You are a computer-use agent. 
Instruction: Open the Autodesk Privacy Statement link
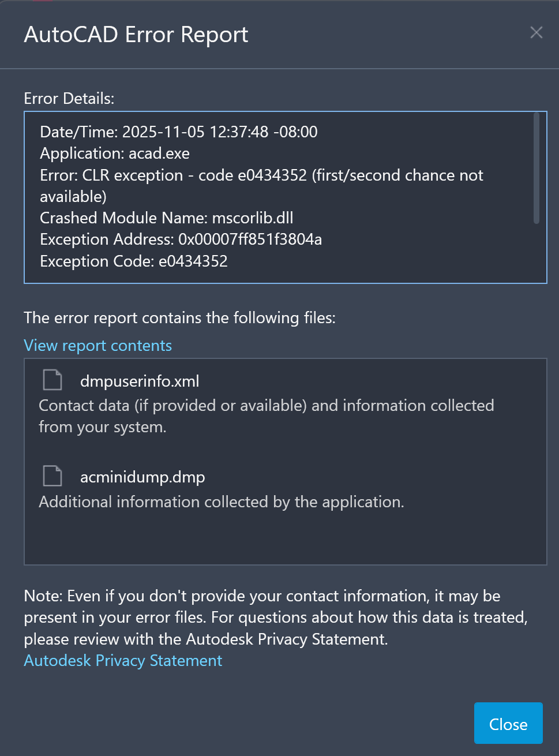[x=123, y=660]
